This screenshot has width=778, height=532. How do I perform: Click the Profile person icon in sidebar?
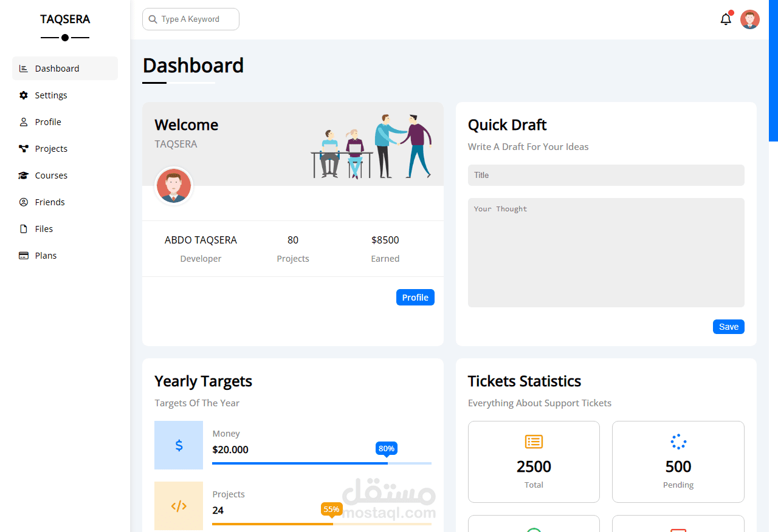coord(24,122)
